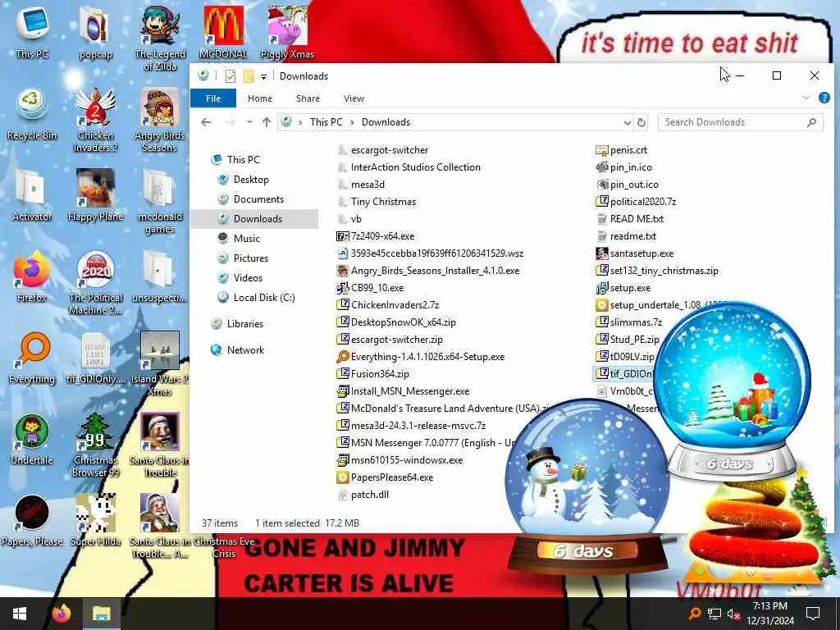Launch The Political Machine 2020 shortcut
Image resolution: width=840 pixels, height=630 pixels.
pyautogui.click(x=95, y=282)
